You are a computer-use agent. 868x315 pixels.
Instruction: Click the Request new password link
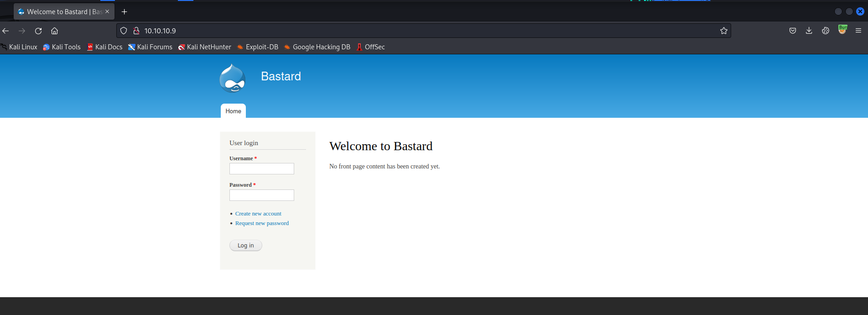262,223
